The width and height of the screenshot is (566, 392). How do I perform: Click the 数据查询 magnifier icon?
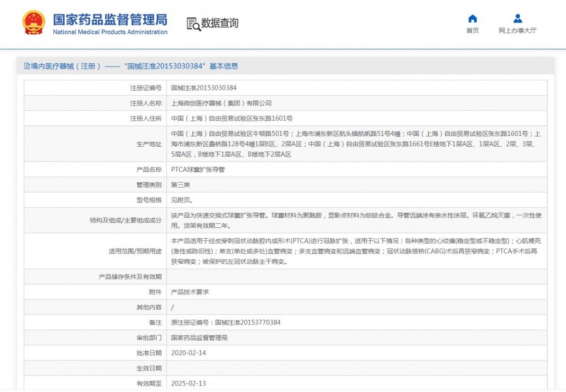[193, 24]
